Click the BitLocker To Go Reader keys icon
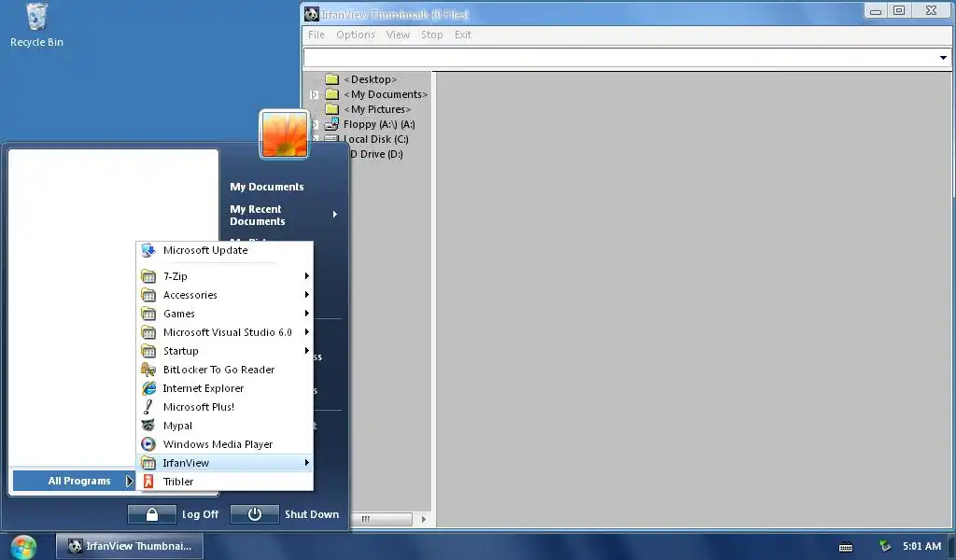The image size is (956, 560). pos(148,370)
